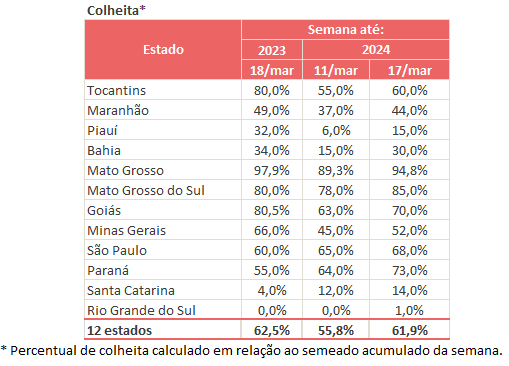Select the 12 estados total 61,9%
The image size is (509, 366).
[x=409, y=330]
